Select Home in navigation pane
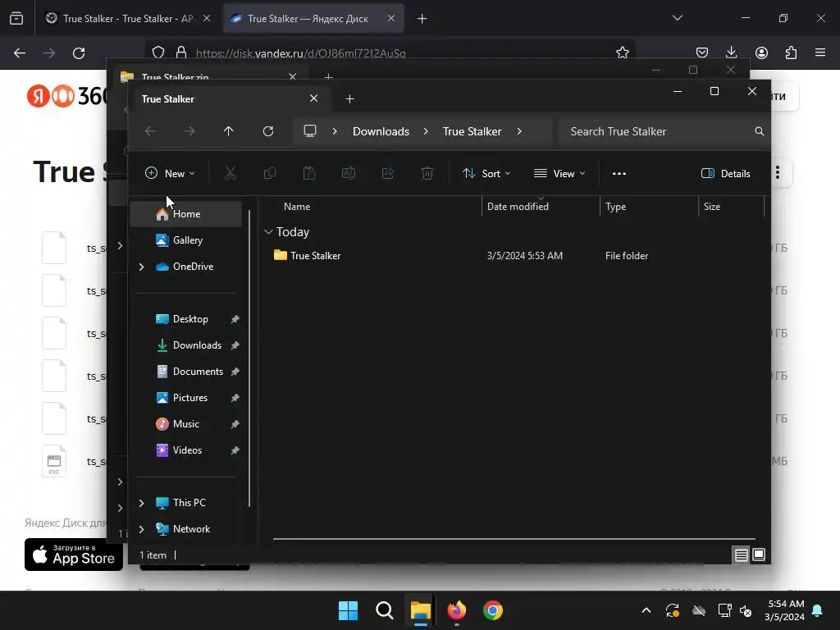 click(x=186, y=214)
